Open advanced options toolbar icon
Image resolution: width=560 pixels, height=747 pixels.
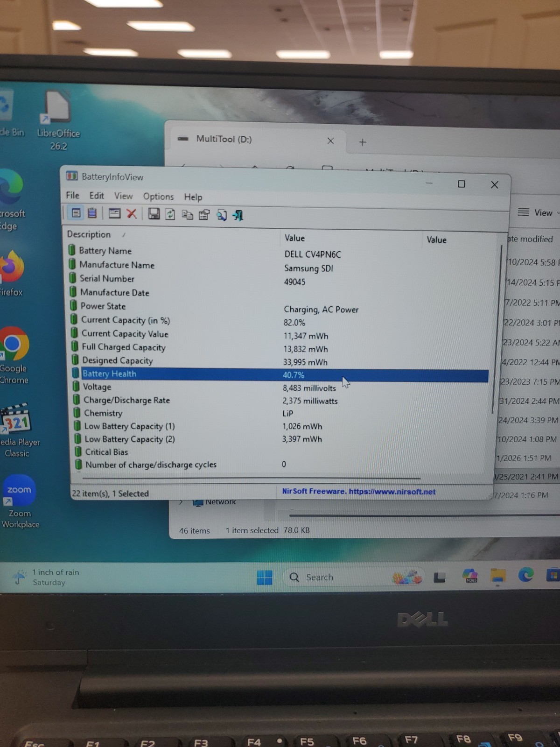(x=204, y=215)
